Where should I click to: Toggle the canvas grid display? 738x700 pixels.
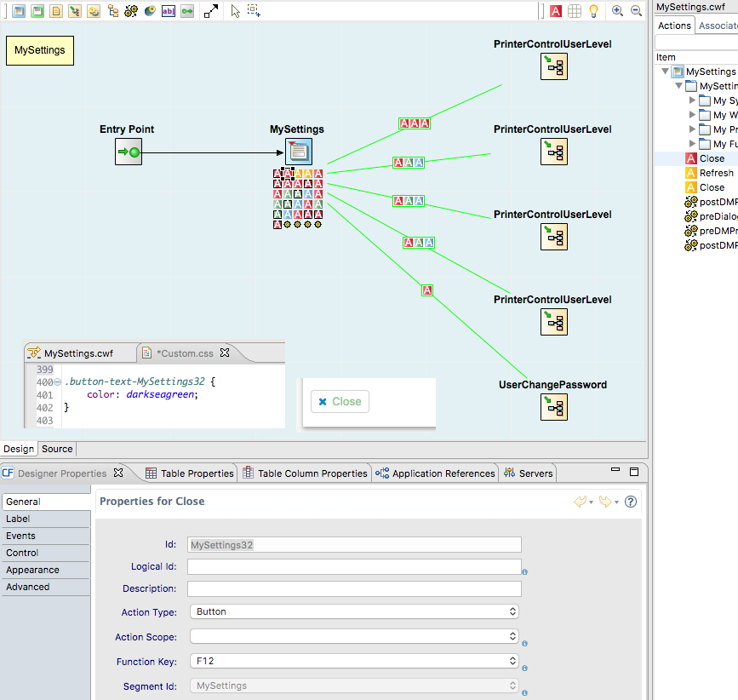(575, 11)
